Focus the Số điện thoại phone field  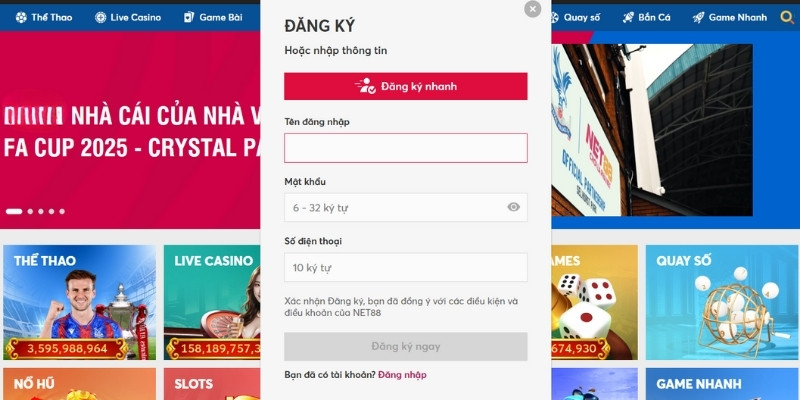coord(406,267)
